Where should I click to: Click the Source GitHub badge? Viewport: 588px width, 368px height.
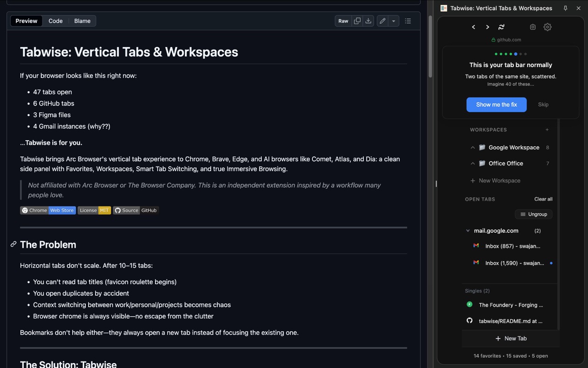click(136, 210)
